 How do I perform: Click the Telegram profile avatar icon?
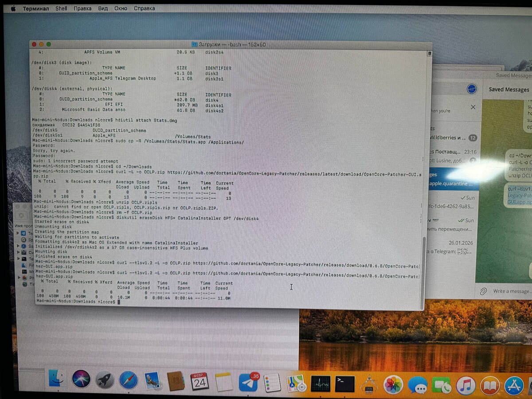[x=472, y=89]
